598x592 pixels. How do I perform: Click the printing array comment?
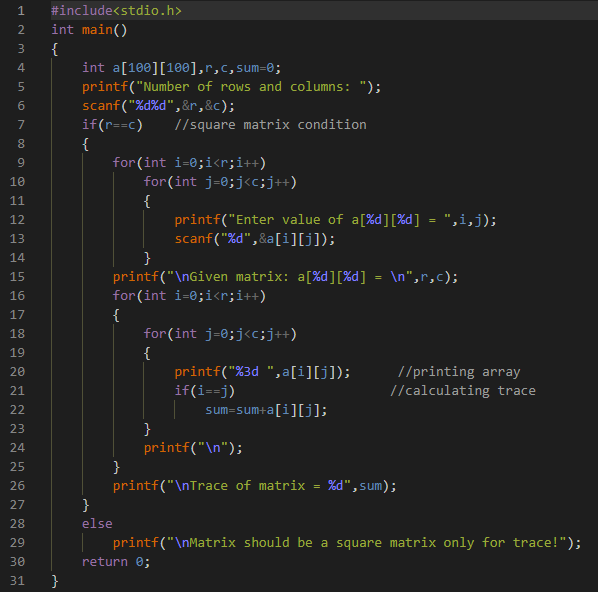(459, 372)
